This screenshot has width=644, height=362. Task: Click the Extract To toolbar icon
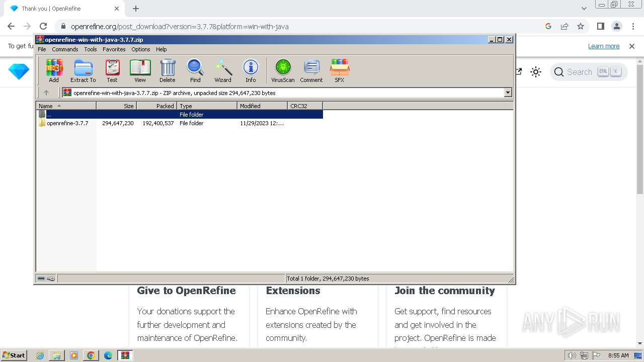coord(83,70)
